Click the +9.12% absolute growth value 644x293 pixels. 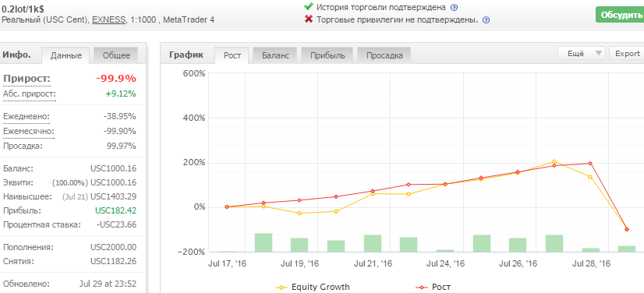[x=121, y=94]
